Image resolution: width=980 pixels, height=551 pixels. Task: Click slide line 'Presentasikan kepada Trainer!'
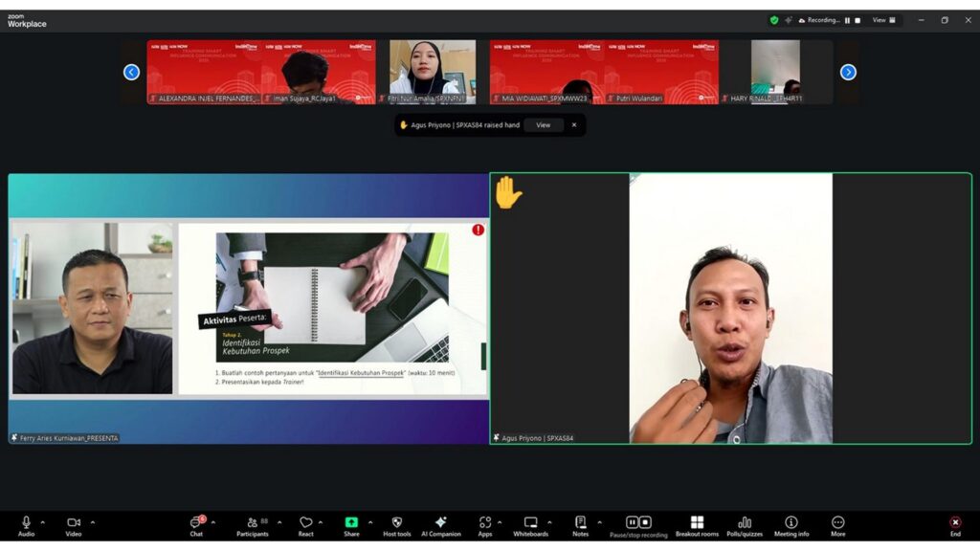pyautogui.click(x=262, y=382)
